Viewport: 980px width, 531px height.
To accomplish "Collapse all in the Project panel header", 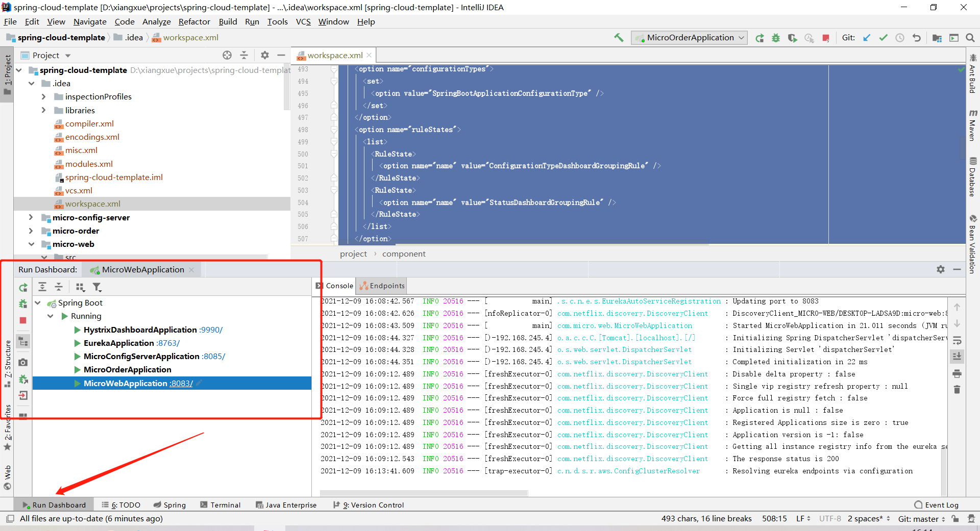I will [x=244, y=55].
